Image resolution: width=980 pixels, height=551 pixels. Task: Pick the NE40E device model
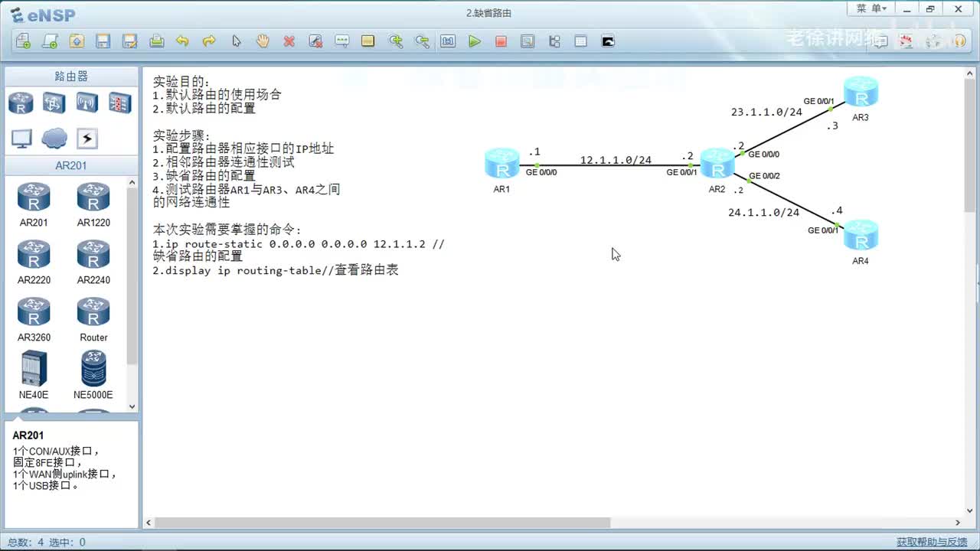34,375
